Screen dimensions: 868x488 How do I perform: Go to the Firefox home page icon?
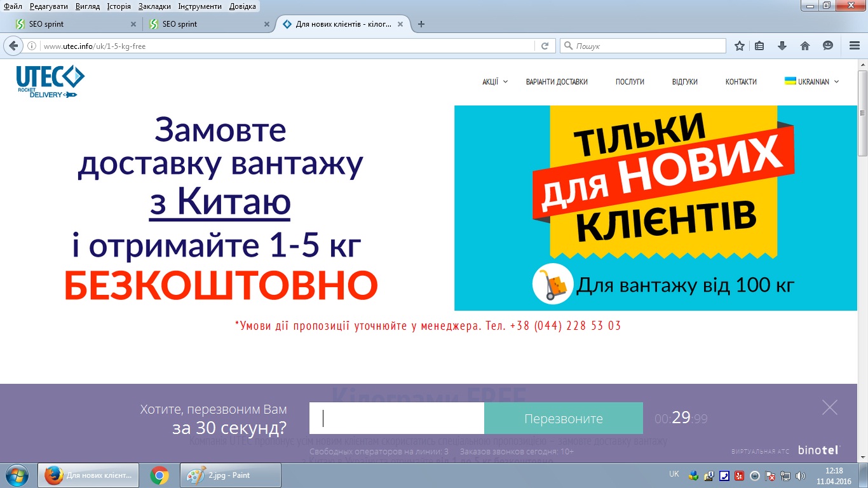pyautogui.click(x=805, y=46)
